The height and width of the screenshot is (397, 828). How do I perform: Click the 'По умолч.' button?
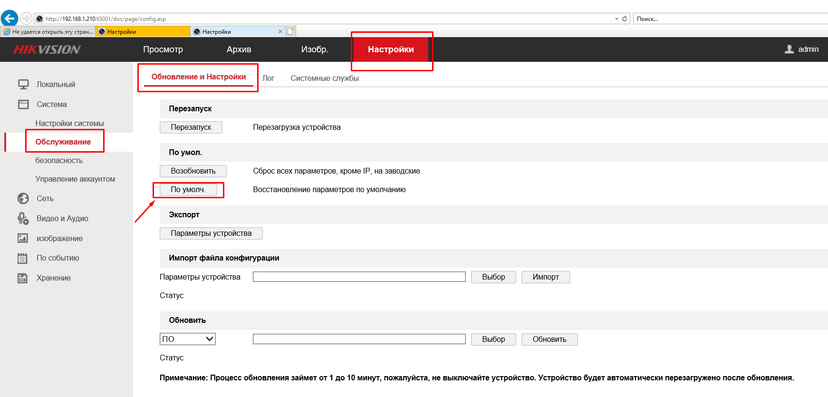pos(188,189)
